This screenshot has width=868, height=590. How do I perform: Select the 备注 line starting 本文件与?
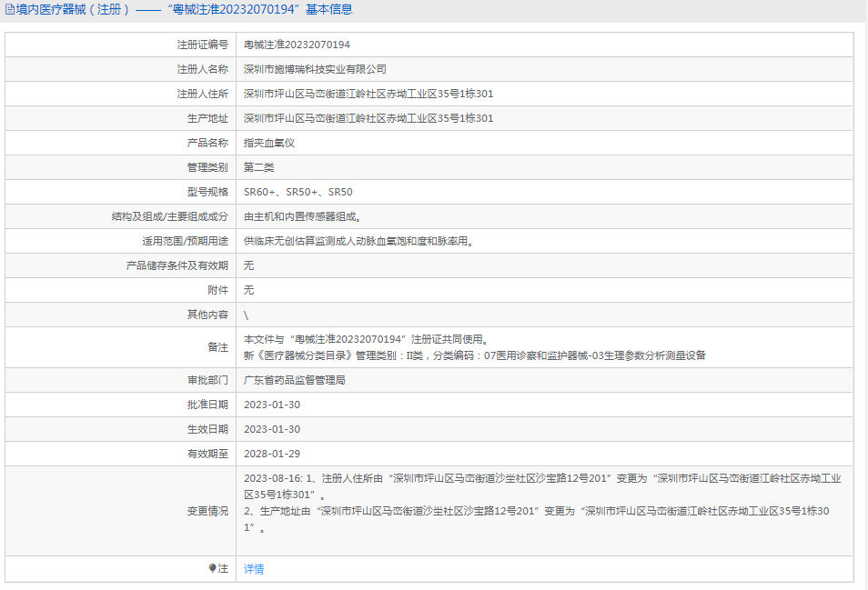(x=366, y=339)
